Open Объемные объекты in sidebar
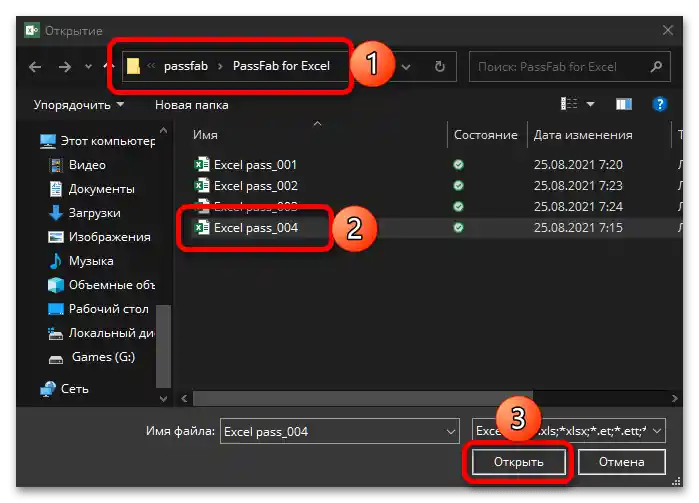Screen dimensions: 699x503 [101, 285]
